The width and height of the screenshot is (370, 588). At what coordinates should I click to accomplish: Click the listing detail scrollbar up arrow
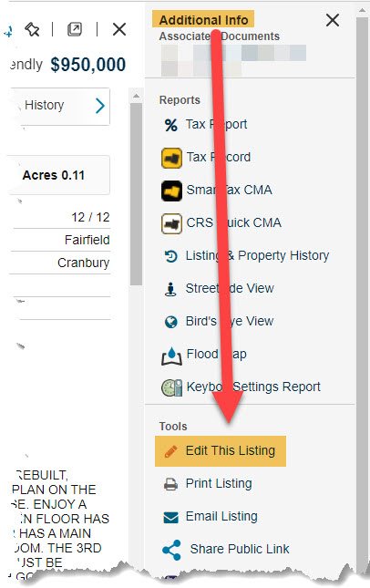click(x=136, y=97)
